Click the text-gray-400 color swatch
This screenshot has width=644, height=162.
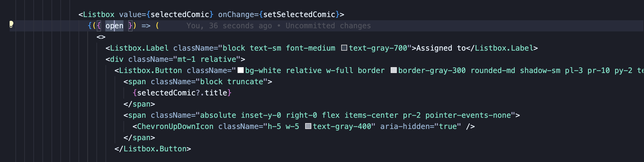308,126
